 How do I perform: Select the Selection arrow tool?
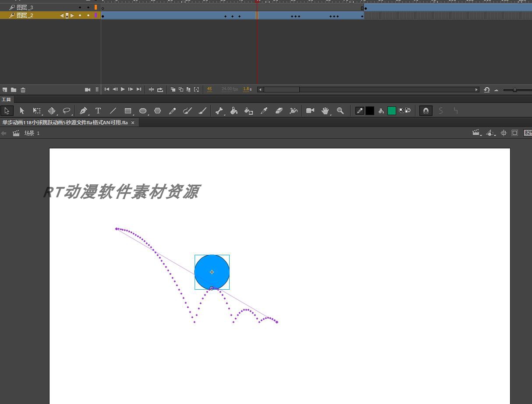click(7, 111)
